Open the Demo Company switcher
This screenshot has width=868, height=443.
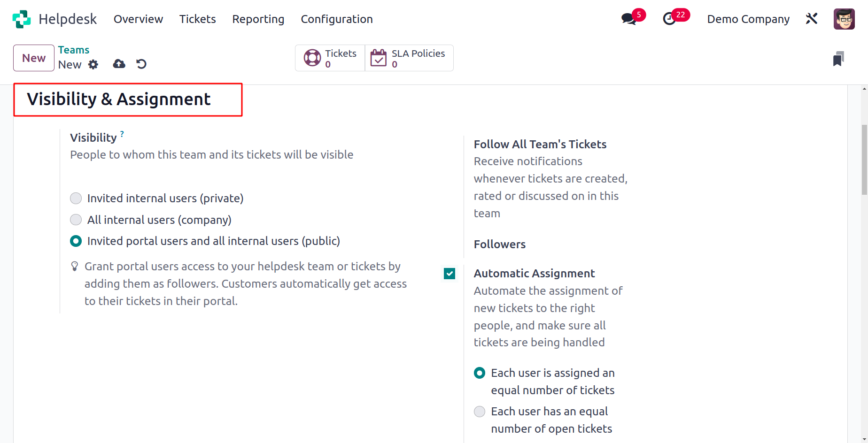point(748,19)
